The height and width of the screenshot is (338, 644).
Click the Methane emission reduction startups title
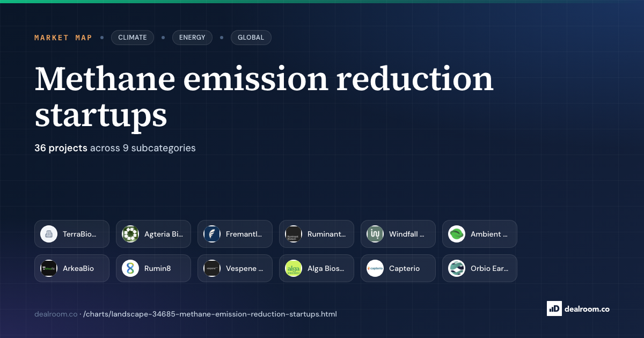pos(264,97)
